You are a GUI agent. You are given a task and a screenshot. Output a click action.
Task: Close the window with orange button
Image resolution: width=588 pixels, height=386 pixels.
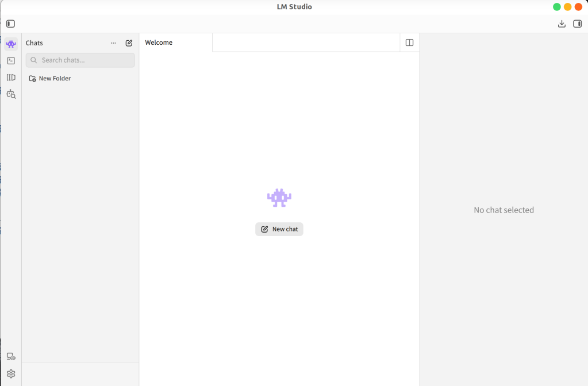click(578, 7)
